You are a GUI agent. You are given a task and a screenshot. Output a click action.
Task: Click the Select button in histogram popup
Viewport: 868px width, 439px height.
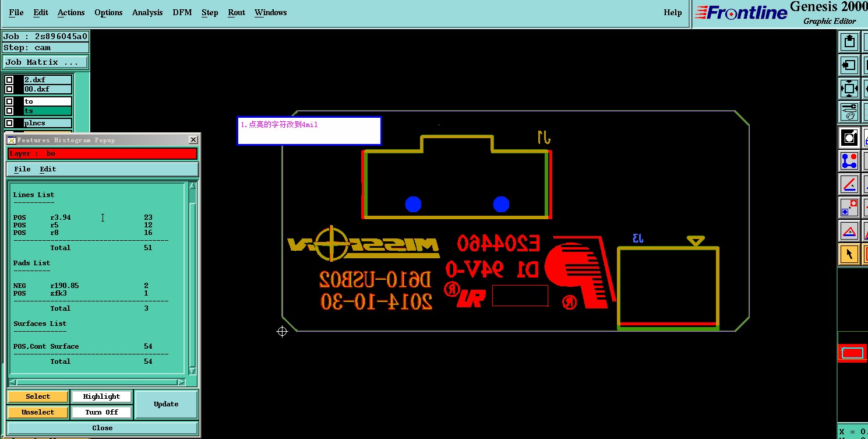click(x=38, y=396)
